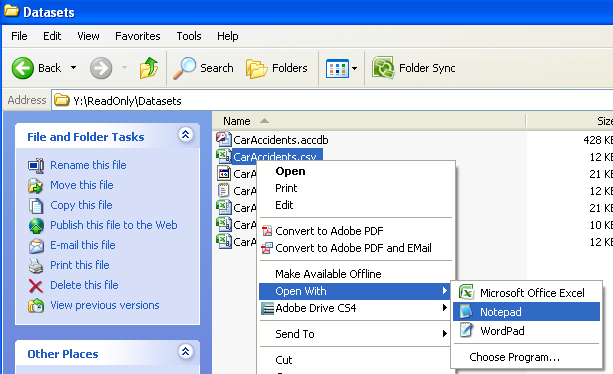Click the Copy this file icon
Screen dimensions: 613x374
point(36,206)
